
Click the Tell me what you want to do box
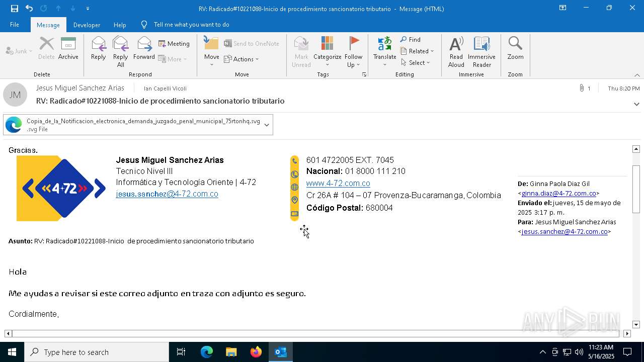[192, 25]
